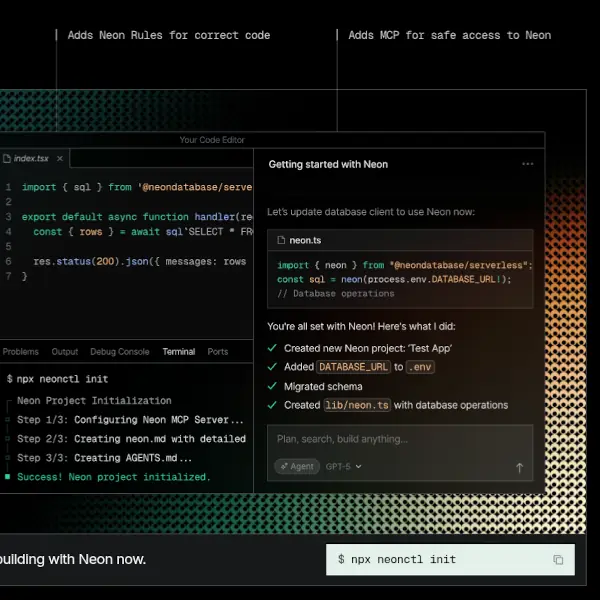This screenshot has height=600, width=600.
Task: Open the three-dot menu in chat panel
Action: pyautogui.click(x=527, y=164)
